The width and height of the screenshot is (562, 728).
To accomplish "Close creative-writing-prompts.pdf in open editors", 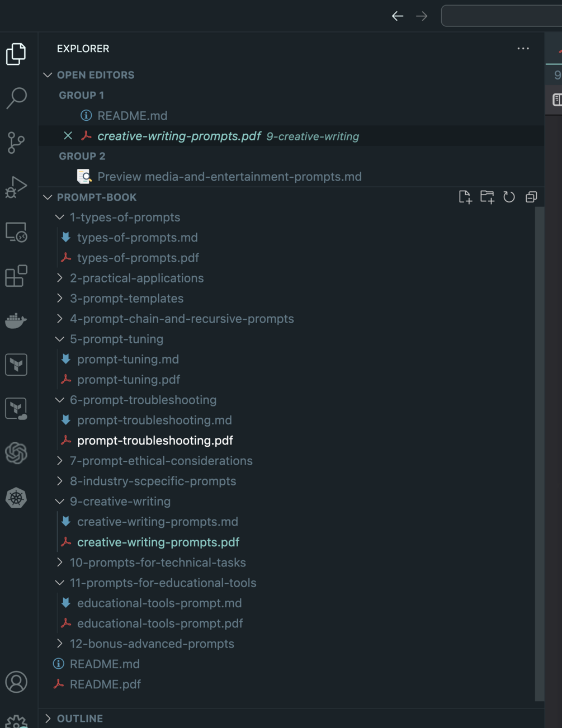I will (x=68, y=136).
